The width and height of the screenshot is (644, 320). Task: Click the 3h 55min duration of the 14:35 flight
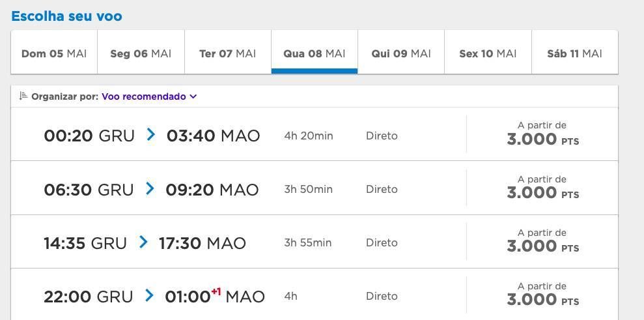tap(307, 242)
